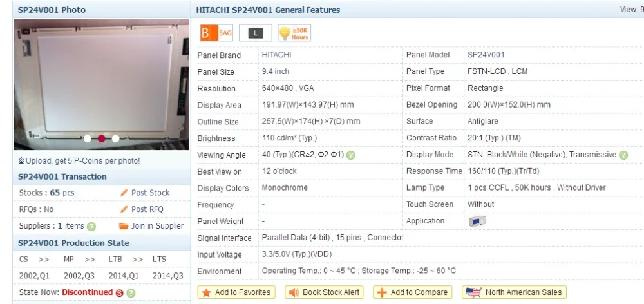Click the 3.3/5.0V (Typ.)(VDD) input voltage value
Screen dimensions: 644x304
click(296, 254)
